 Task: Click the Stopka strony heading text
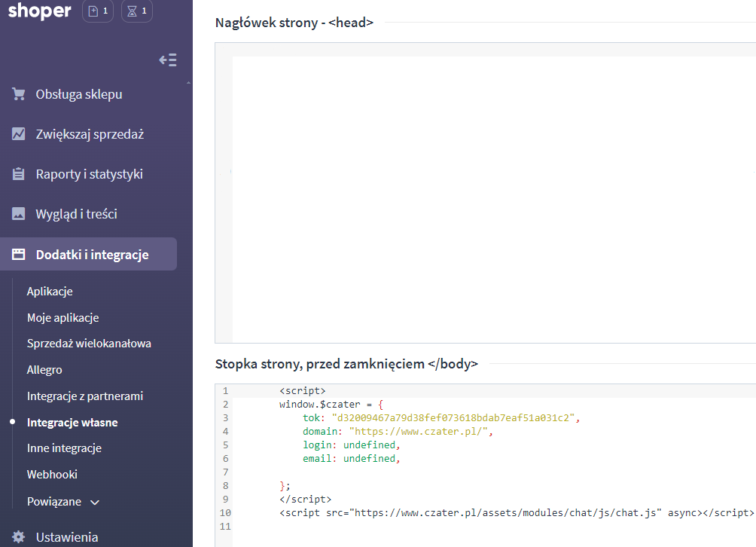[346, 364]
